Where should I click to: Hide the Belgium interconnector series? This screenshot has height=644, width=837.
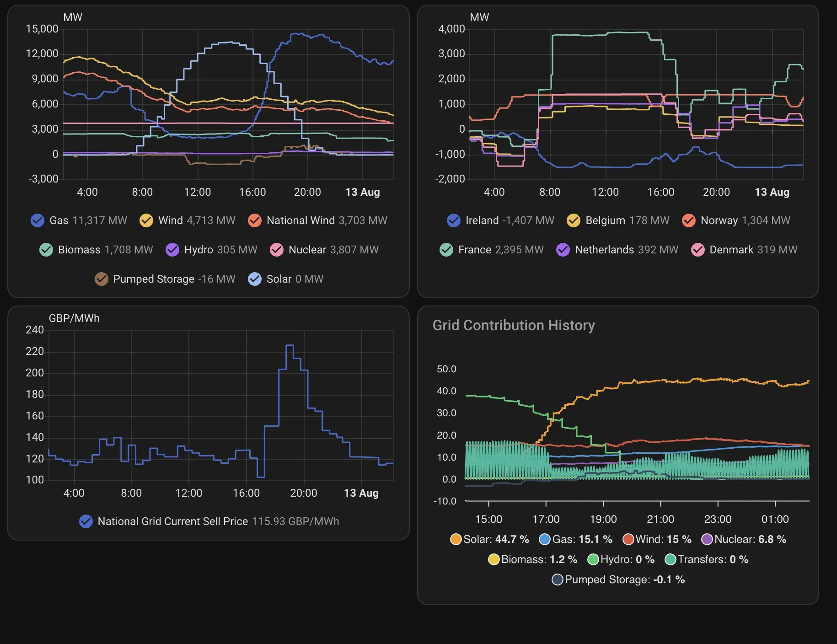point(574,220)
